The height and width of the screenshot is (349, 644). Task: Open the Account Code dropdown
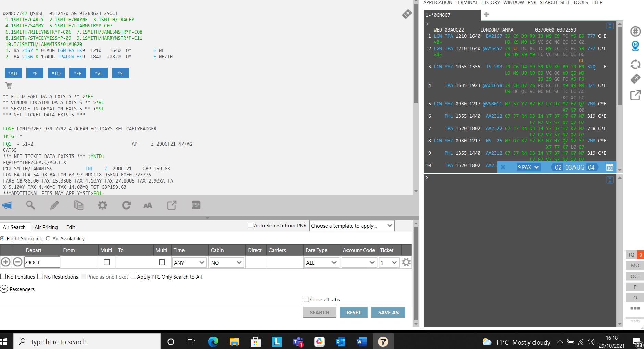(359, 263)
